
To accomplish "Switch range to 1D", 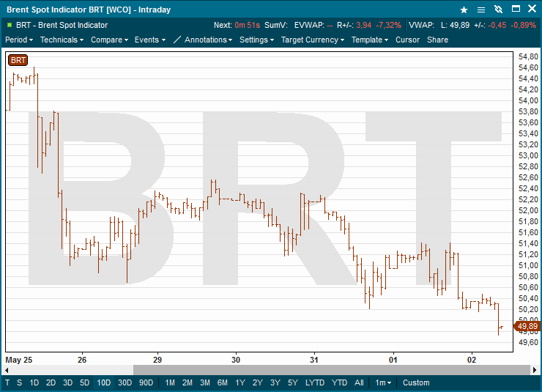I will click(x=34, y=382).
